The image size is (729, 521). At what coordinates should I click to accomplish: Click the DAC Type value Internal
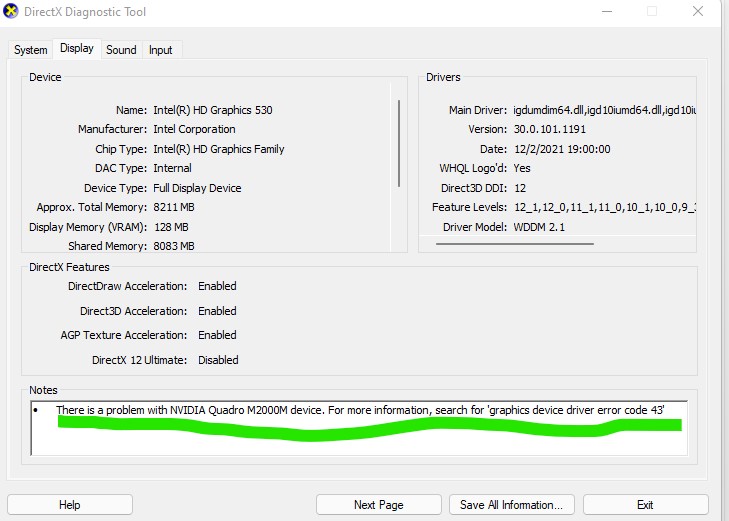(172, 168)
